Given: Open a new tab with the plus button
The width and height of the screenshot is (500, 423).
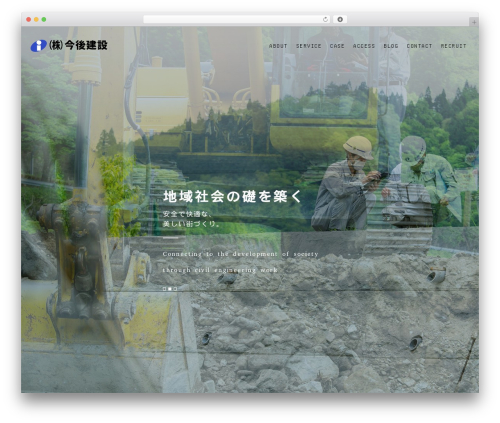Looking at the screenshot, I should (474, 22).
